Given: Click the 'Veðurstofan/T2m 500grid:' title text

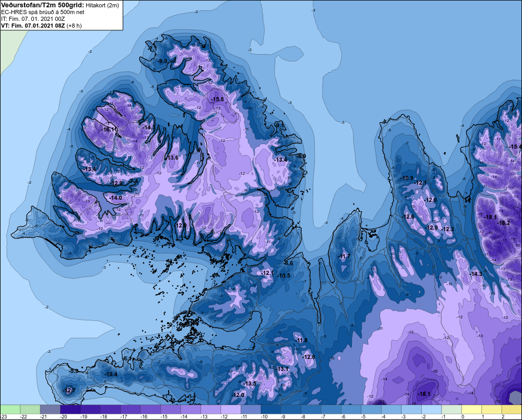Looking at the screenshot, I should (x=43, y=5).
